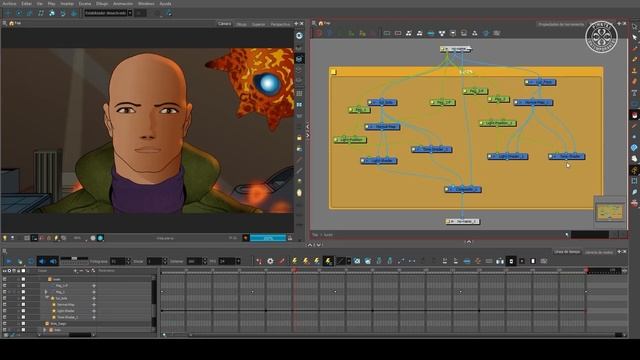Click the cyan cable-style icon in Node view toolbar
This screenshot has height=360, width=640.
pos(431,33)
